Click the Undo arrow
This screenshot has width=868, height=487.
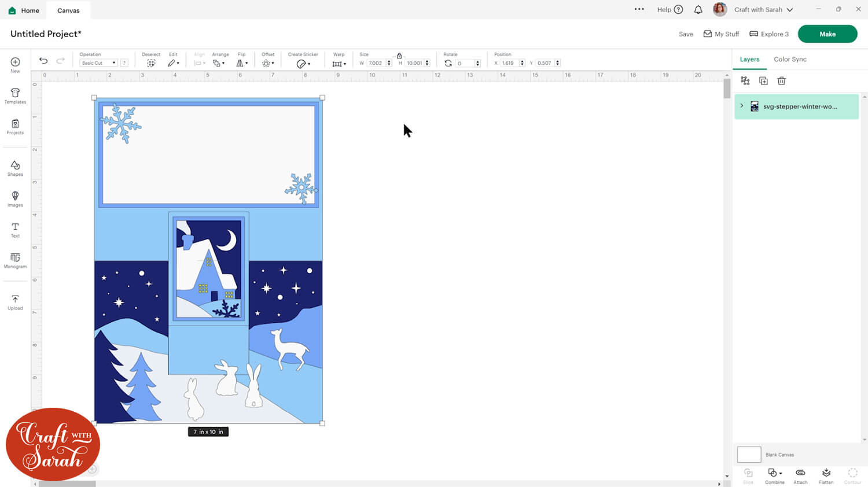43,61
